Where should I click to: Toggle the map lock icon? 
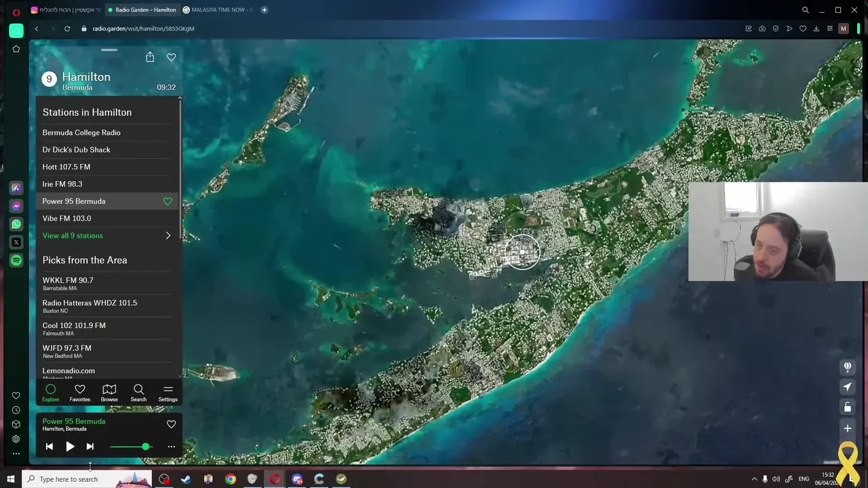[x=848, y=407]
